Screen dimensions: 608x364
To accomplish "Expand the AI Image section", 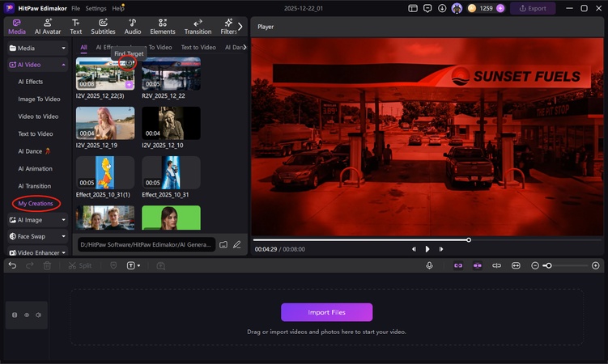I will point(63,219).
